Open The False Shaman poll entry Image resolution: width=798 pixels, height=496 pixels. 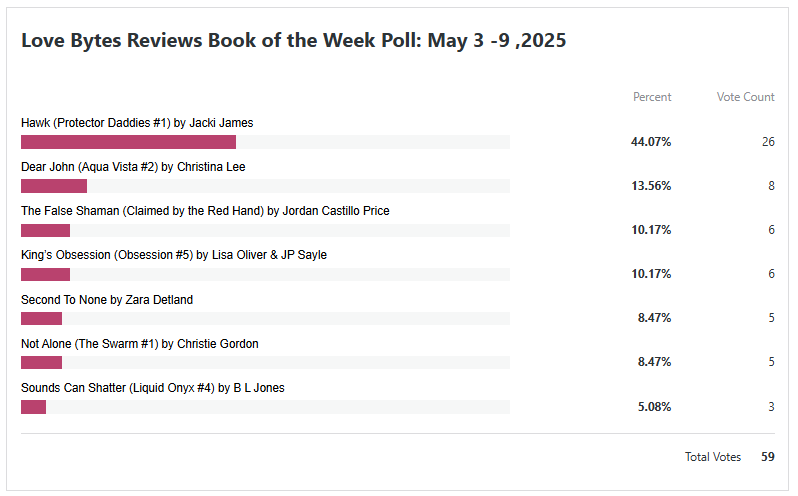[205, 211]
